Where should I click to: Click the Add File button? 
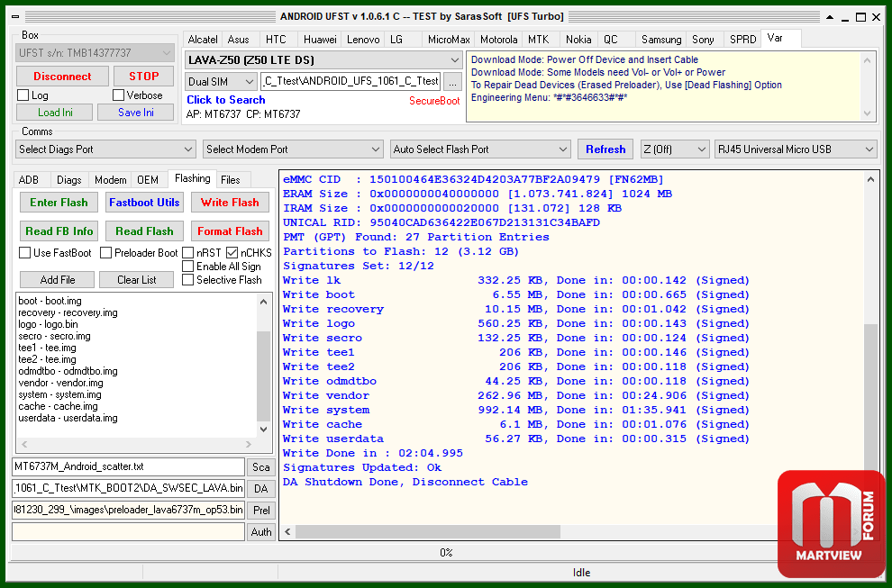pos(57,280)
